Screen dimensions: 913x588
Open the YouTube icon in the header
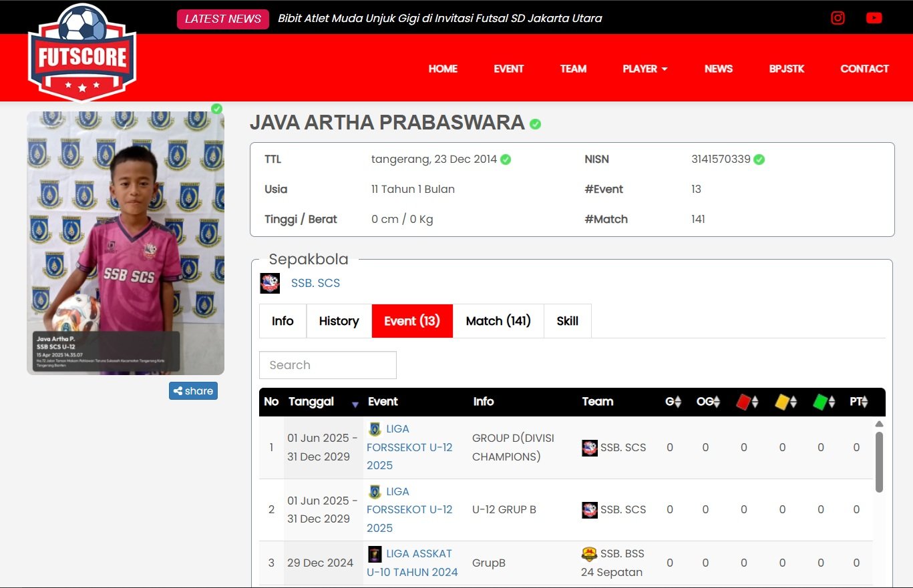click(x=874, y=18)
